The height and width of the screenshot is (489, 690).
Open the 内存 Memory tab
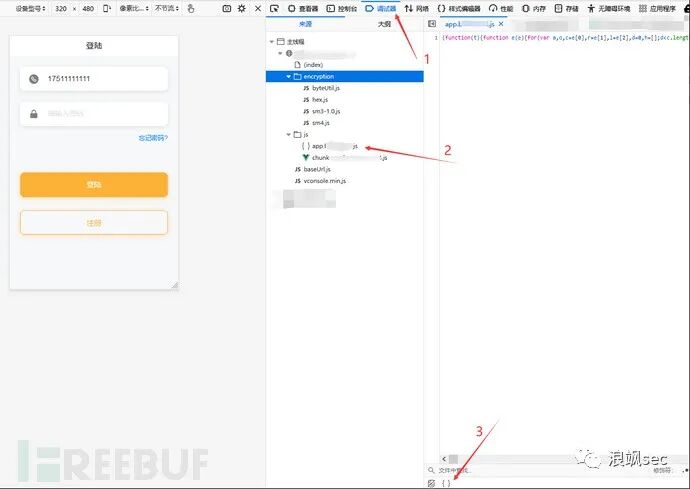click(534, 8)
